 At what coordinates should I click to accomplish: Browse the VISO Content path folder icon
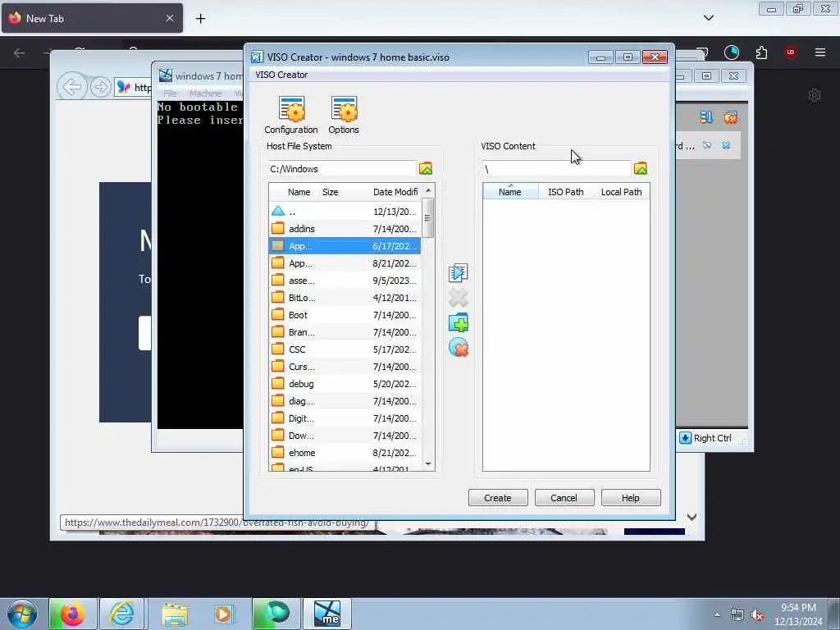click(640, 169)
